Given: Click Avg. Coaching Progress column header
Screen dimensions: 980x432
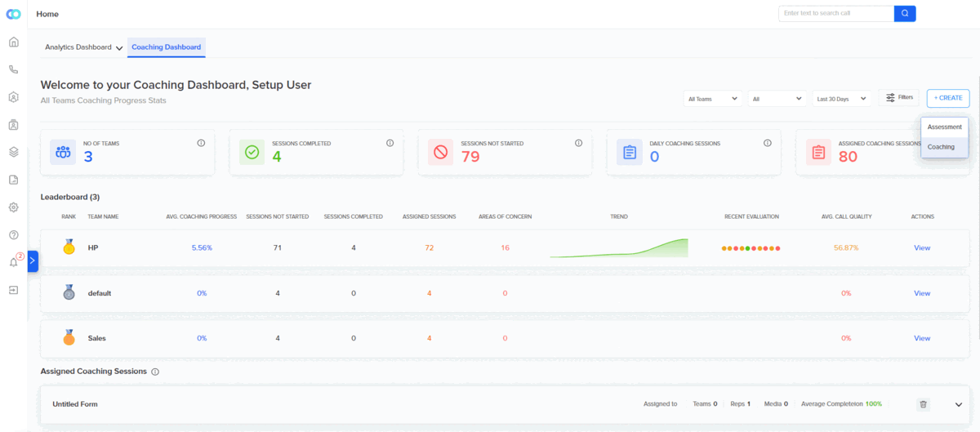Looking at the screenshot, I should tap(202, 216).
